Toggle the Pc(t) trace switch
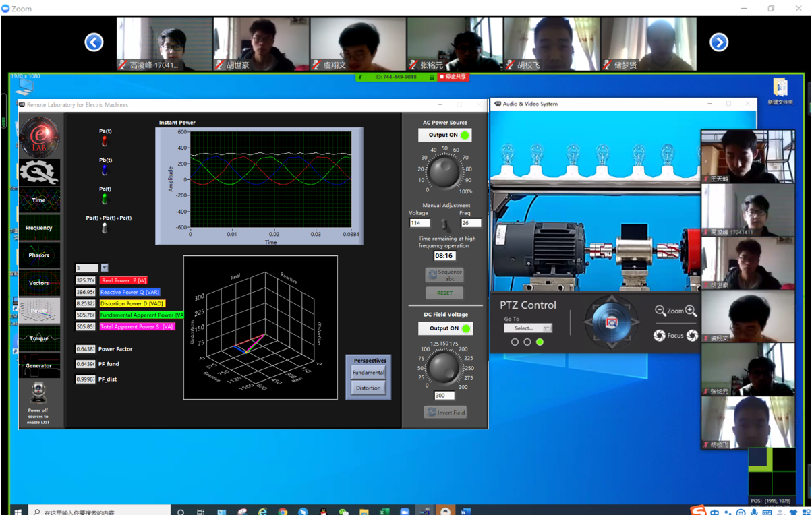Image resolution: width=812 pixels, height=517 pixels. [x=105, y=199]
